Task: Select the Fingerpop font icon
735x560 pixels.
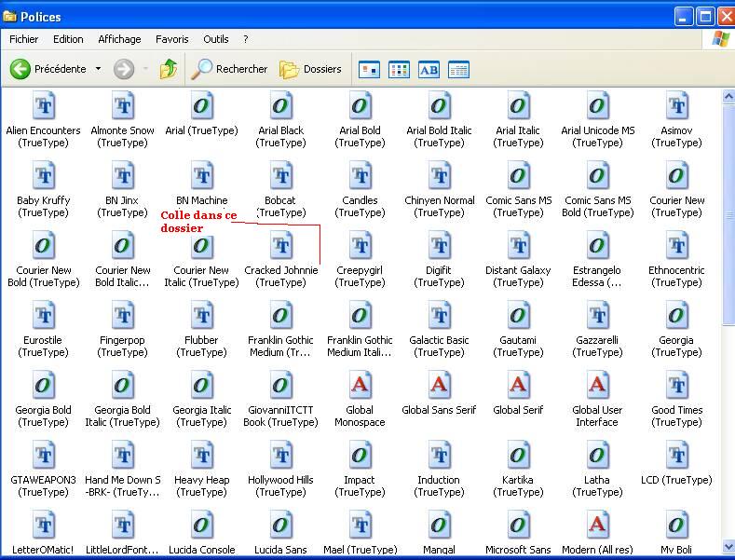Action: [123, 315]
